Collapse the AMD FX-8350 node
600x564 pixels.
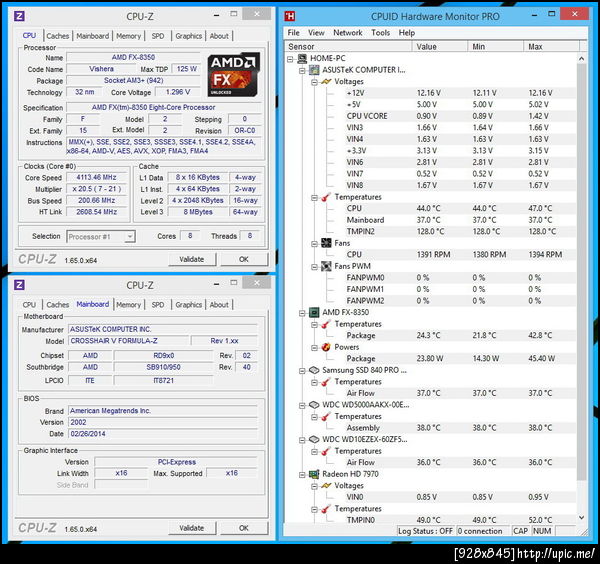302,313
